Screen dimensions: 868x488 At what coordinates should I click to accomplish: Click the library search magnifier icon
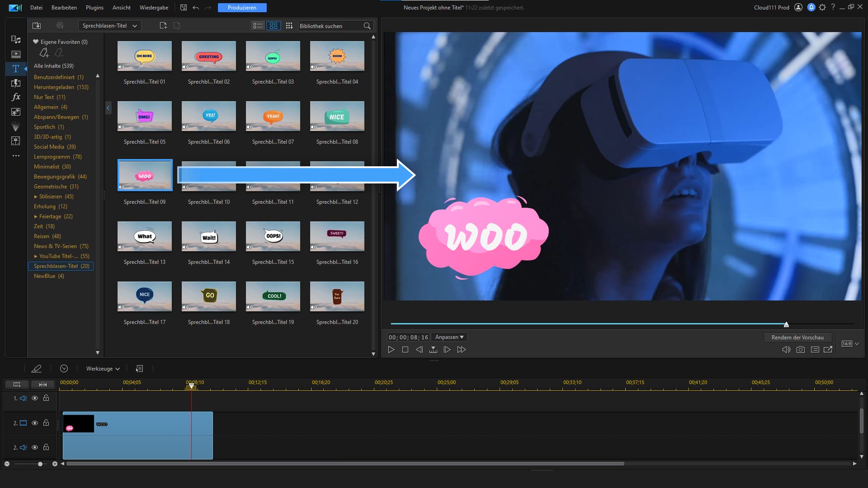(x=367, y=26)
